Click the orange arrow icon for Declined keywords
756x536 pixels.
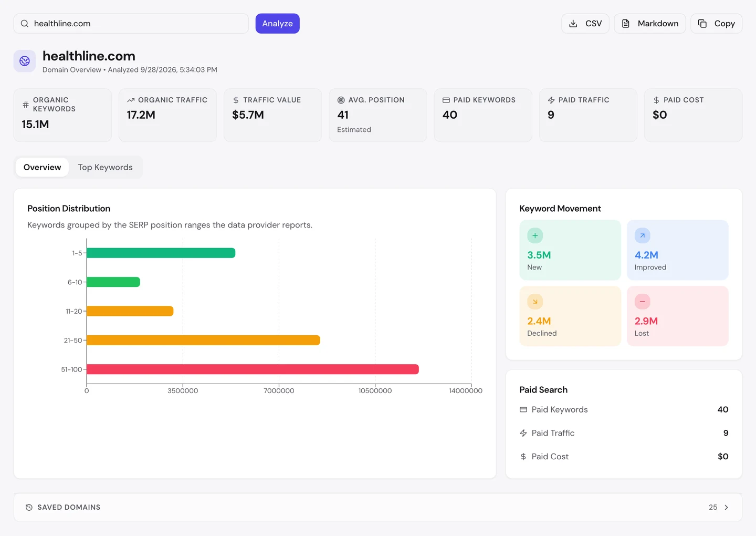(535, 302)
